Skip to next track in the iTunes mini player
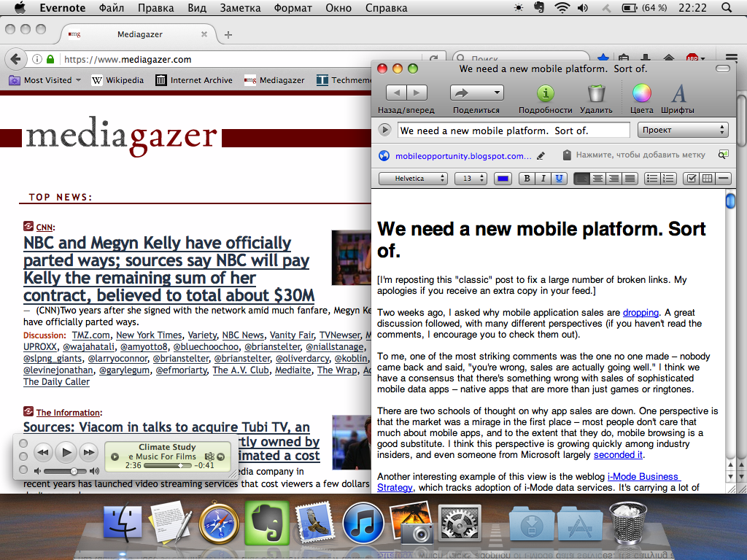The image size is (747, 560). (x=89, y=452)
